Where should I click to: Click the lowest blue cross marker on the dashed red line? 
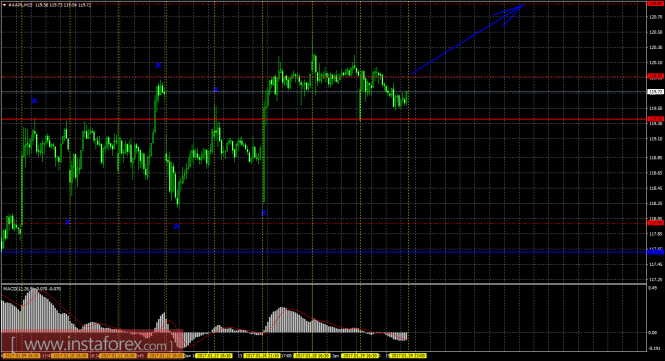[67, 222]
